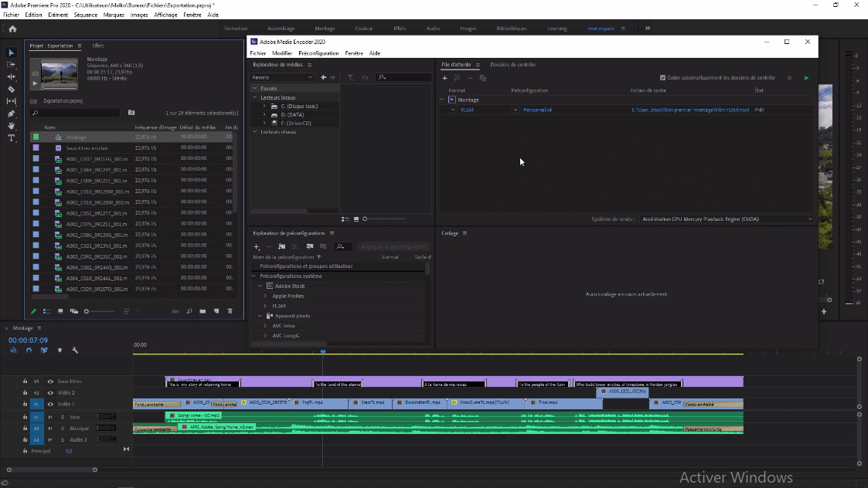Open Project panel search with the magnifier icon

coord(189,310)
